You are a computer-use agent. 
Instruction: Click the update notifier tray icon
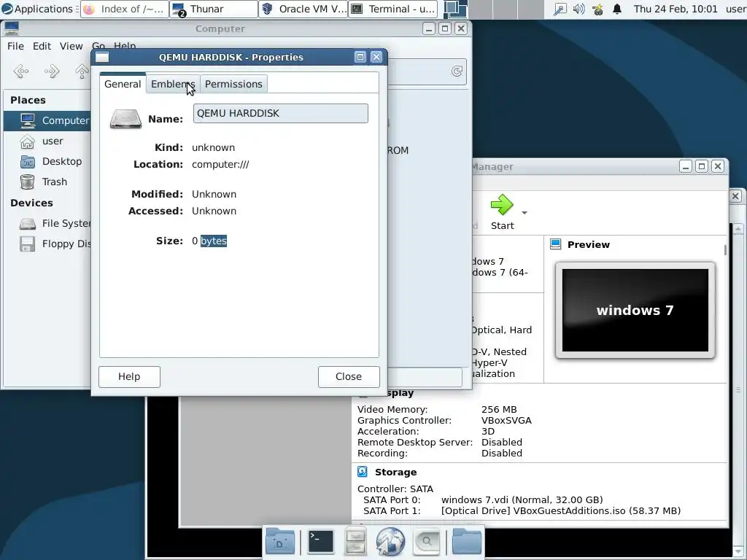(598, 9)
